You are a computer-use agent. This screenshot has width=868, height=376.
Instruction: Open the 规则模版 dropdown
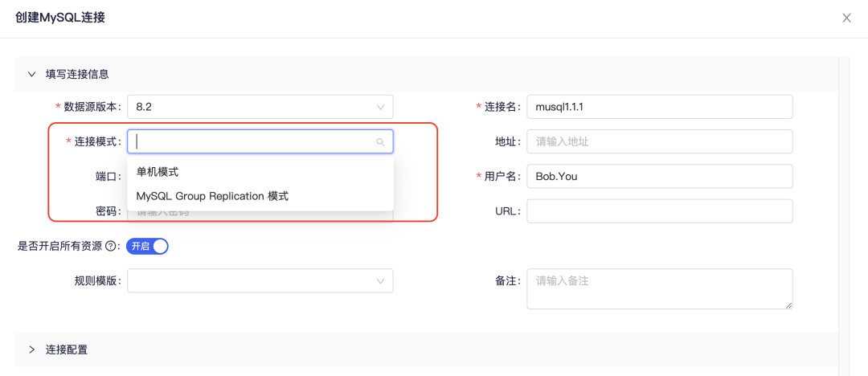coord(260,280)
